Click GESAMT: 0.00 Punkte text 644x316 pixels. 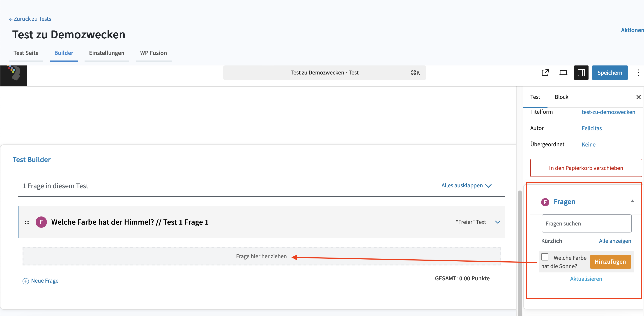tap(462, 279)
